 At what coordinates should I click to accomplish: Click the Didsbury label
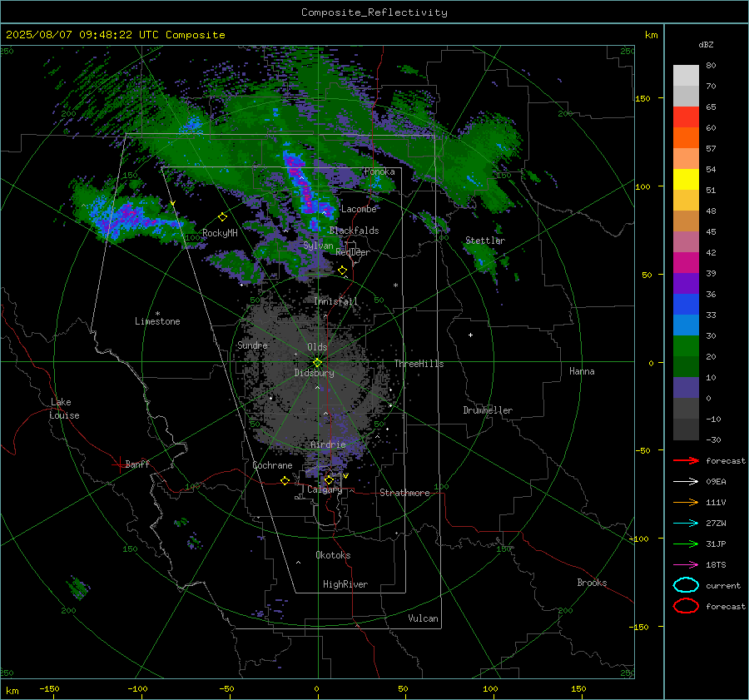(x=314, y=373)
